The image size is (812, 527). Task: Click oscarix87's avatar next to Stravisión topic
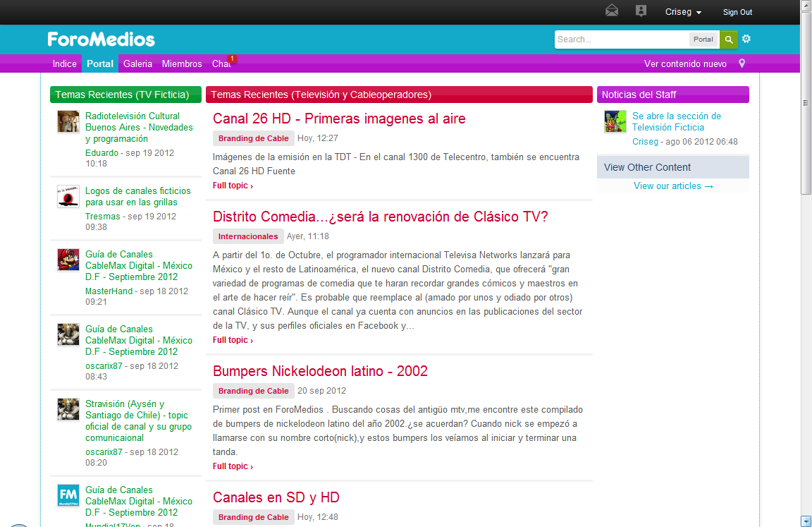click(68, 409)
